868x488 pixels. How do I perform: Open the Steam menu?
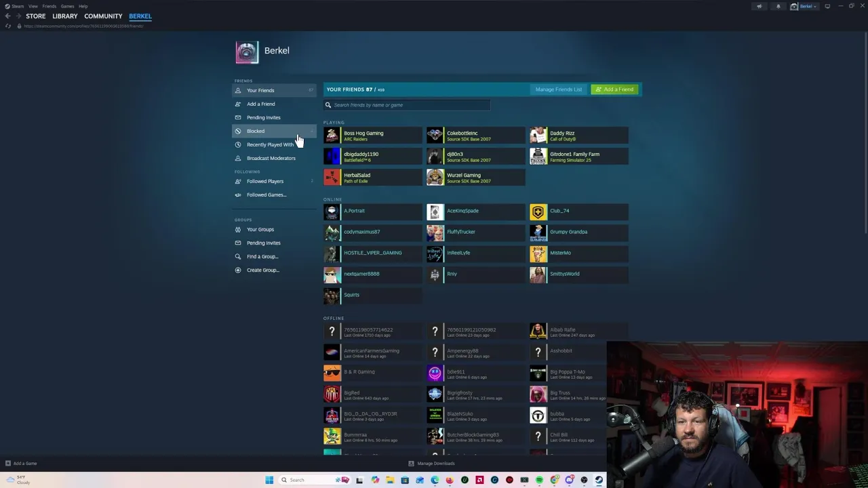tap(18, 6)
